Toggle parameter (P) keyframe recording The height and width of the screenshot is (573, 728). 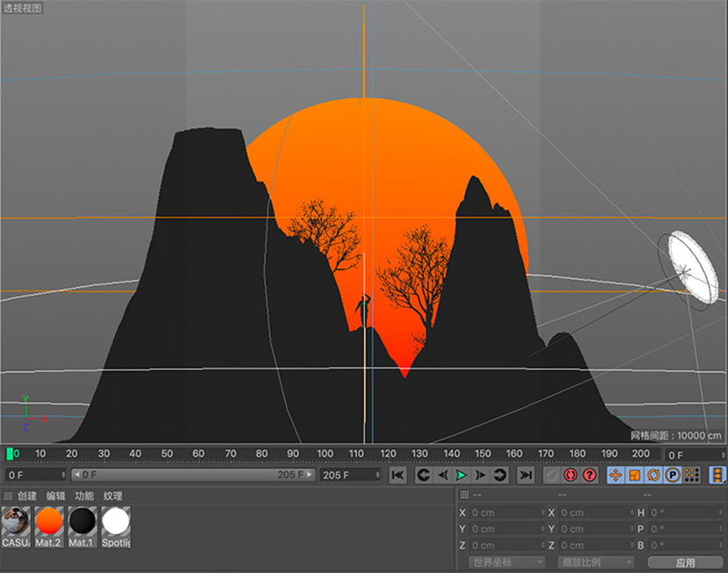pyautogui.click(x=673, y=475)
